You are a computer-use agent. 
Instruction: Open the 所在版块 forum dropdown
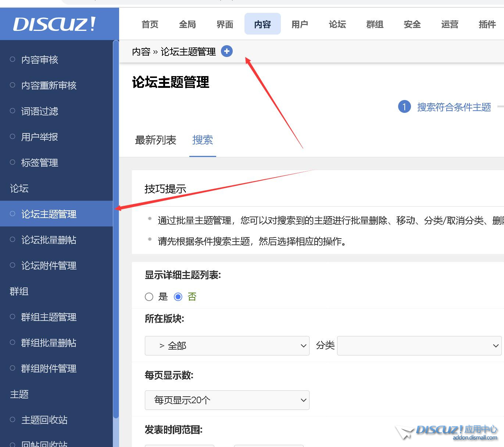pos(227,346)
